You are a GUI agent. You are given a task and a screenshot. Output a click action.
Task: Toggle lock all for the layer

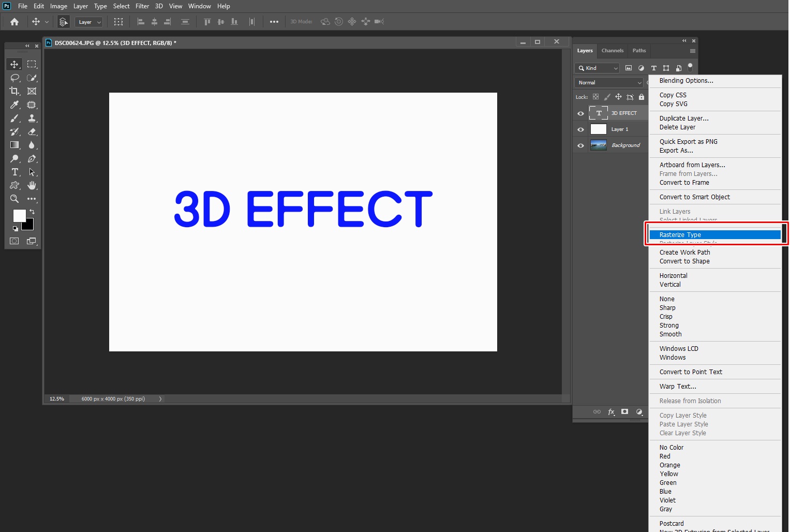click(x=642, y=97)
